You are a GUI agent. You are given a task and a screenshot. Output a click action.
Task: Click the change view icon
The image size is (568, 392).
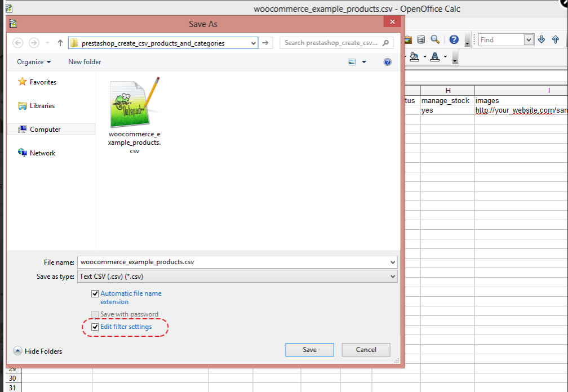pos(352,62)
